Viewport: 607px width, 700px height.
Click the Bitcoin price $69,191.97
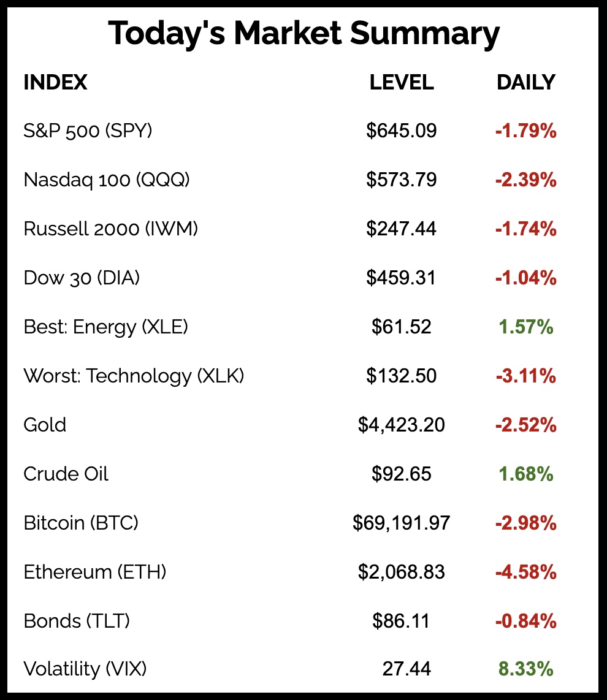tap(402, 523)
